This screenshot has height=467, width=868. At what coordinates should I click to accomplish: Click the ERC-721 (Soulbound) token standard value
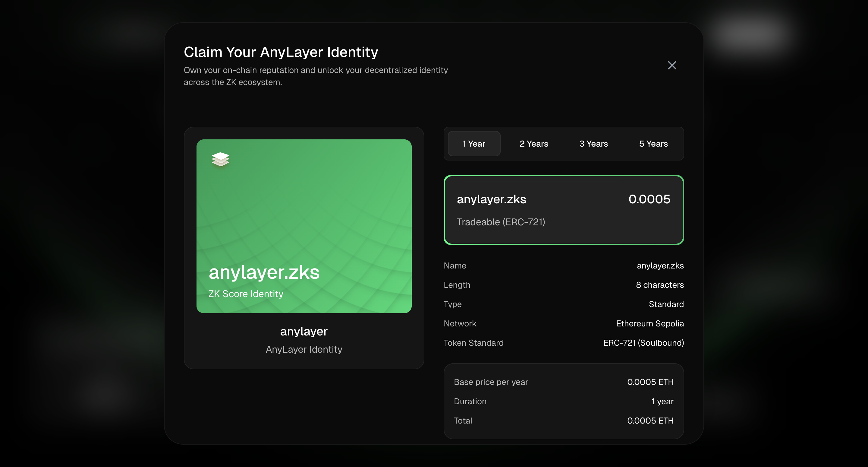(x=643, y=343)
